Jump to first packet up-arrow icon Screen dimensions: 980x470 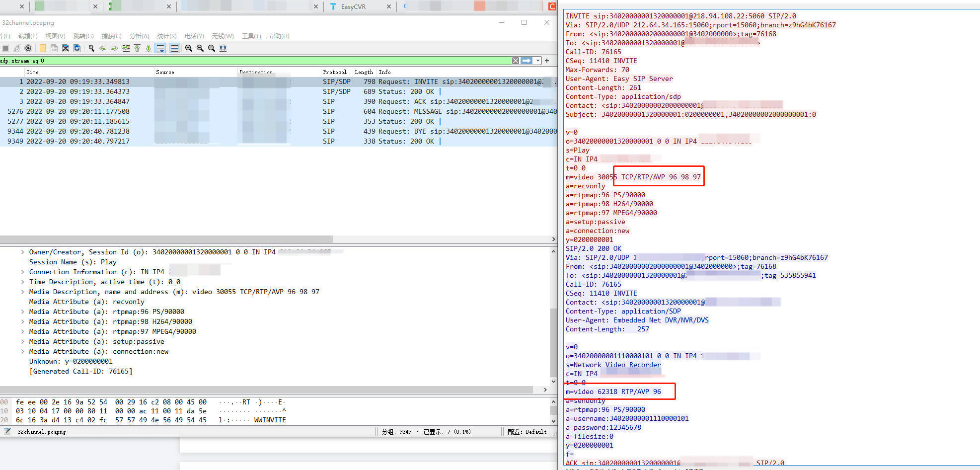point(137,48)
